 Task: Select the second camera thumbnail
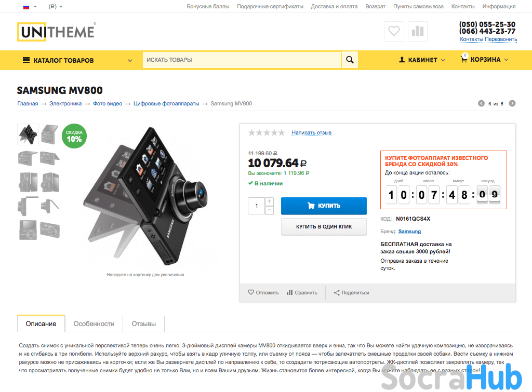click(49, 134)
